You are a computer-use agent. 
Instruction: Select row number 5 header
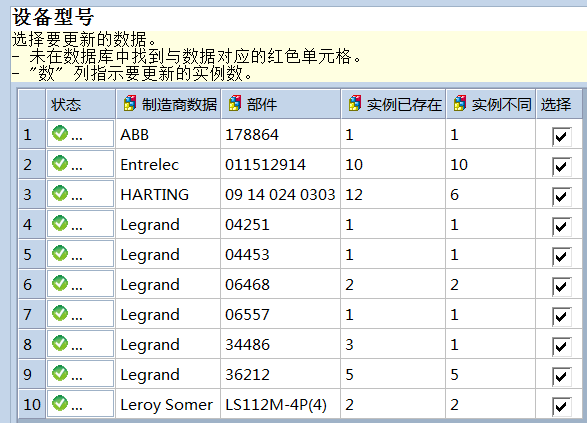[x=32, y=255]
